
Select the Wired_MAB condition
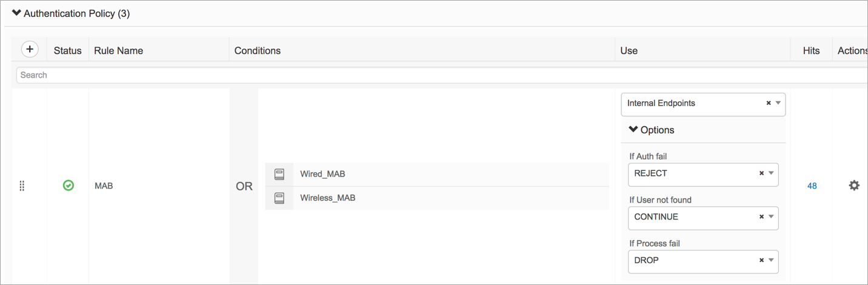point(322,174)
